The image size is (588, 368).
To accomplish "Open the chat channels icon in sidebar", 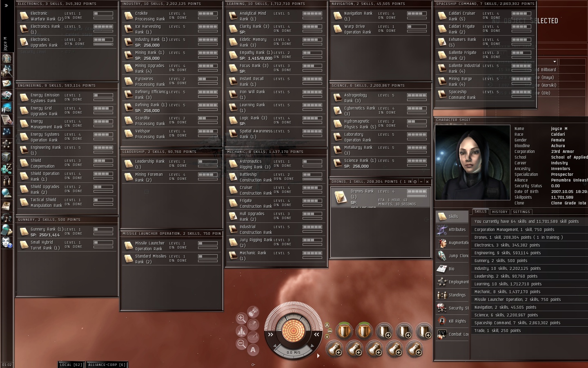I will coord(7,181).
